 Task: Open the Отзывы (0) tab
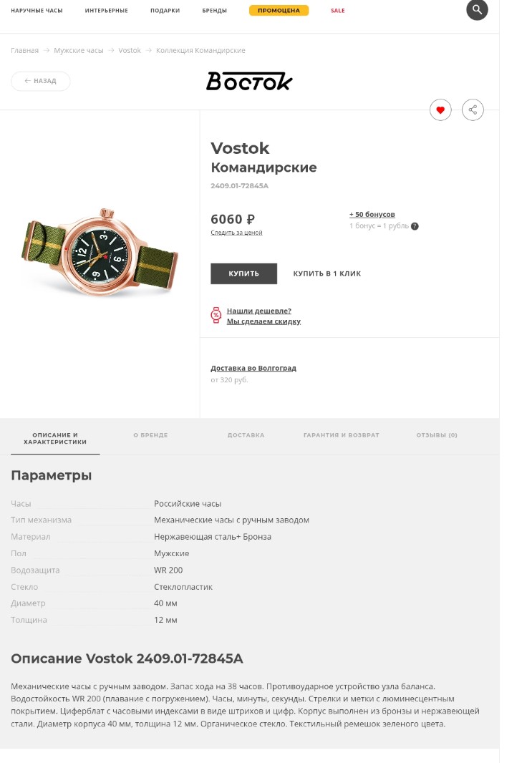click(x=437, y=435)
